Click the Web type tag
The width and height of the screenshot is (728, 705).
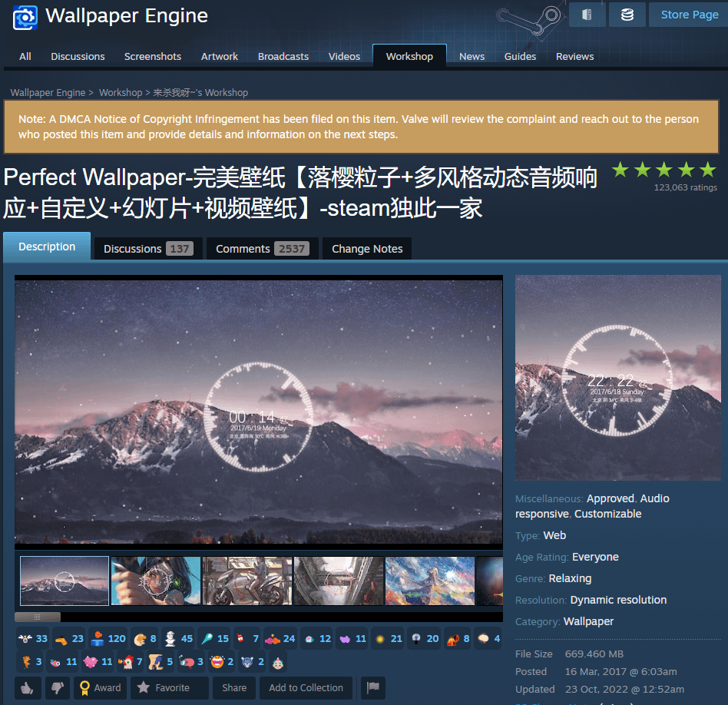[x=554, y=535]
